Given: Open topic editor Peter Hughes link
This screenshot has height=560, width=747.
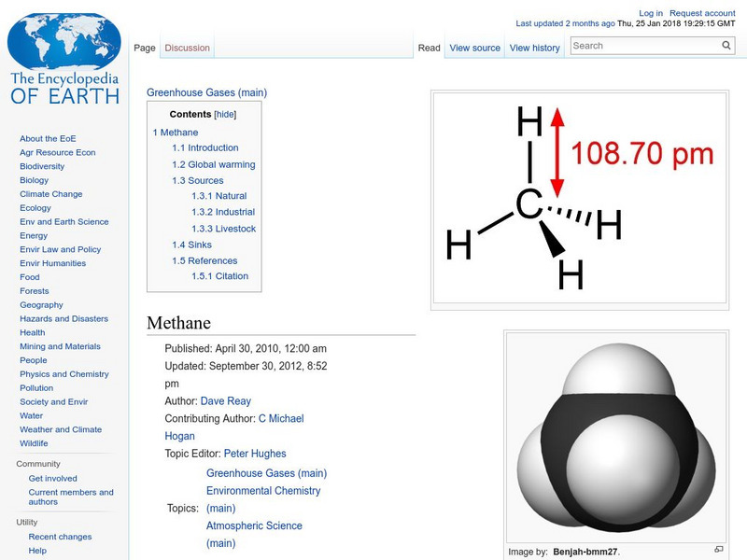Looking at the screenshot, I should (255, 454).
